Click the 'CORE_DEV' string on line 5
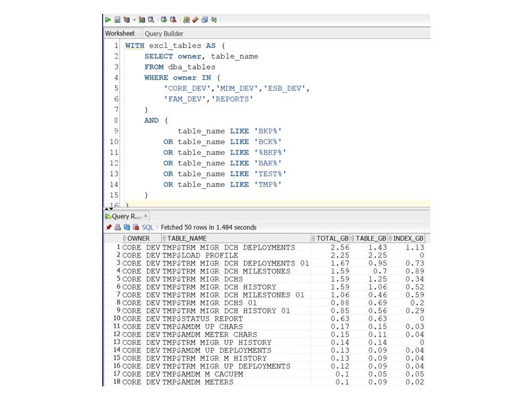 click(x=187, y=88)
